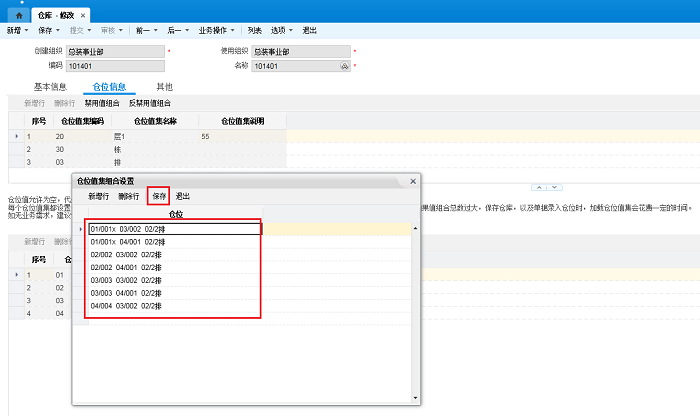Select row '03/003 03/002 02/2排'
The height and width of the screenshot is (416, 700).
(x=175, y=280)
